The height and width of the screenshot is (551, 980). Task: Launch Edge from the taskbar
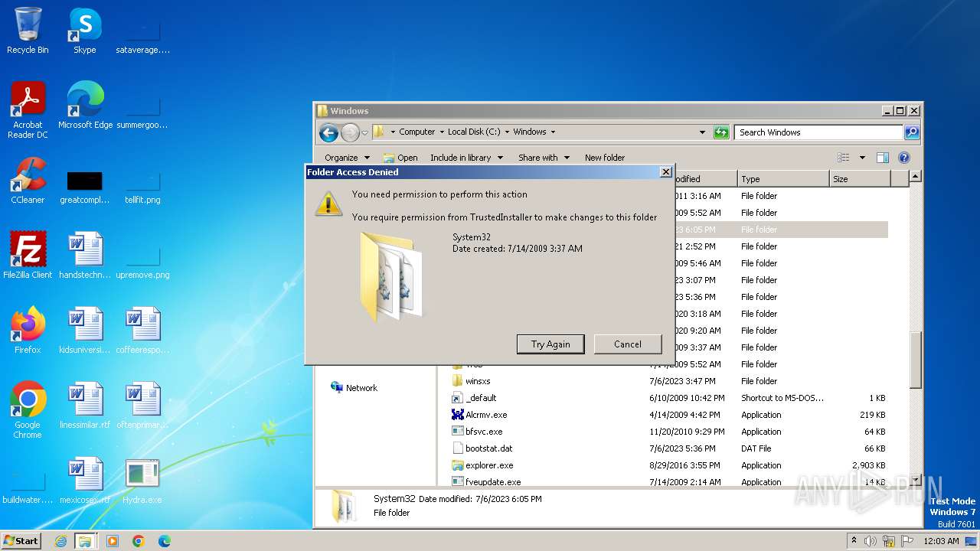tap(164, 541)
